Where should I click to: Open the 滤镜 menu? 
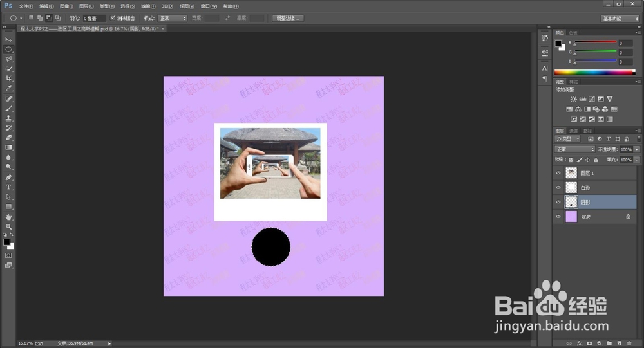coord(148,6)
